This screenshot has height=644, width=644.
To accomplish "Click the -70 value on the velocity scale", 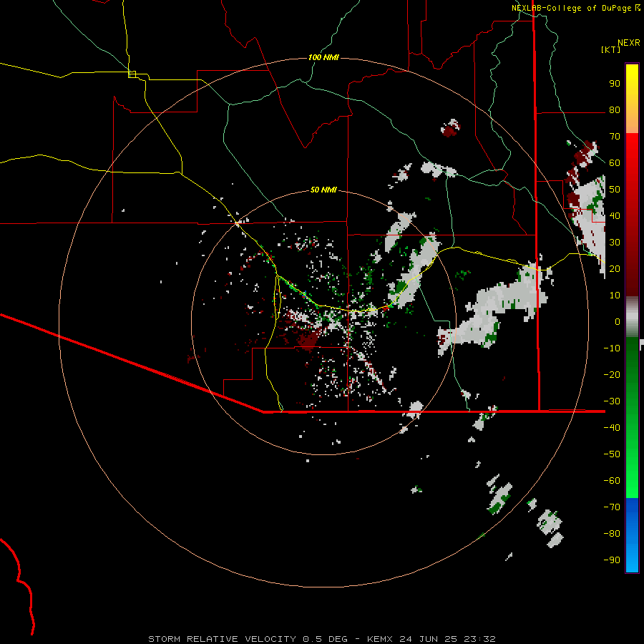I will coord(612,507).
